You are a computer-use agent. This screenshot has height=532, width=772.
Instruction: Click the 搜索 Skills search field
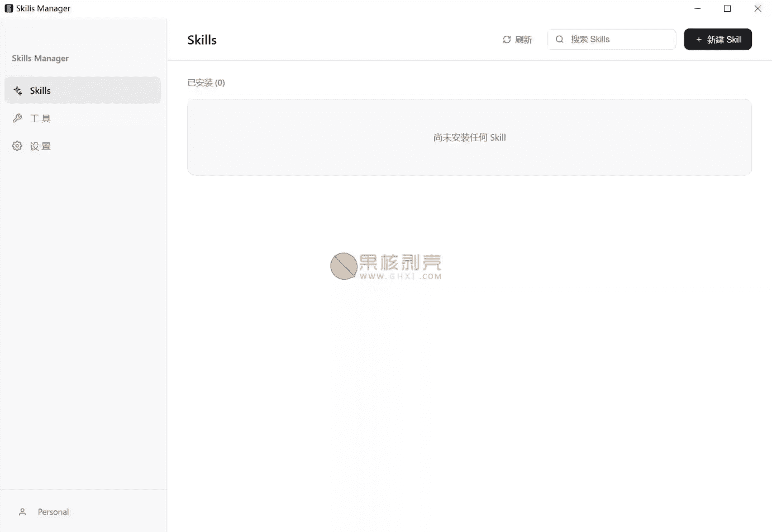coord(612,39)
